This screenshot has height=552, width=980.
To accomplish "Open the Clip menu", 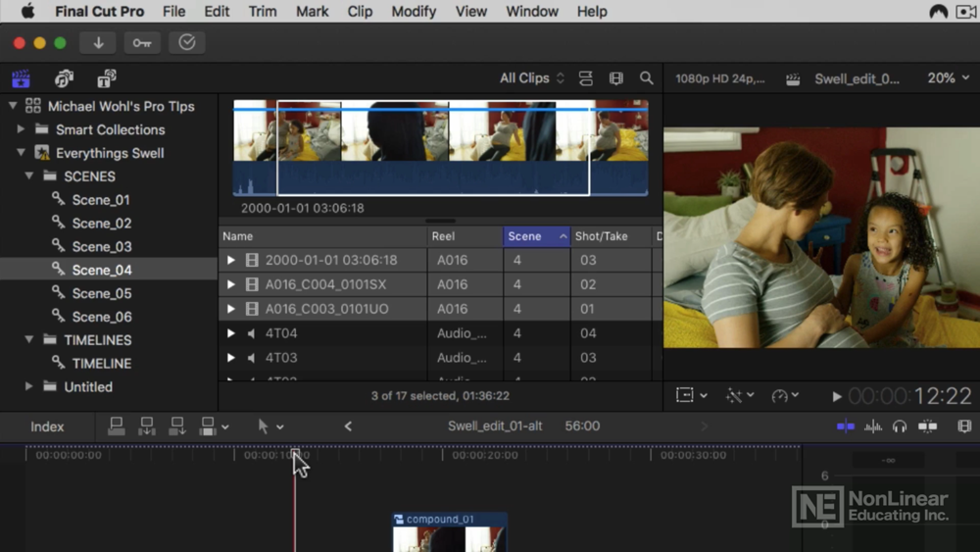I will [x=360, y=11].
